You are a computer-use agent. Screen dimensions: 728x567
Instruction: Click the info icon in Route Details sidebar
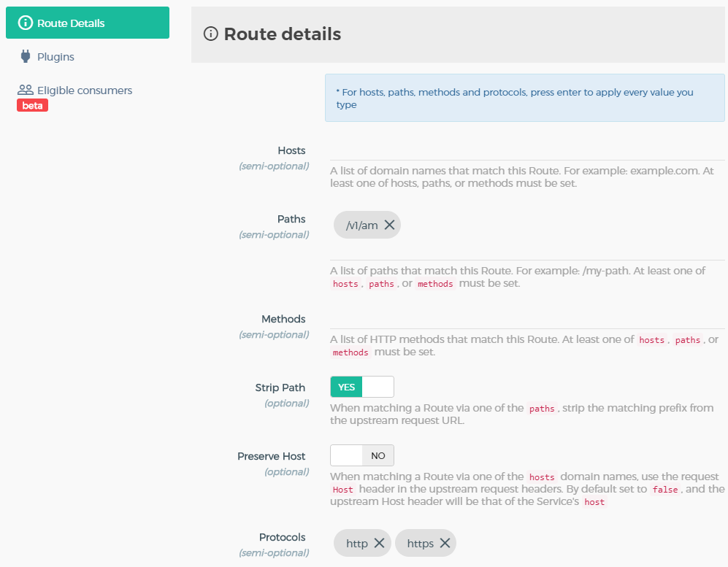(25, 23)
